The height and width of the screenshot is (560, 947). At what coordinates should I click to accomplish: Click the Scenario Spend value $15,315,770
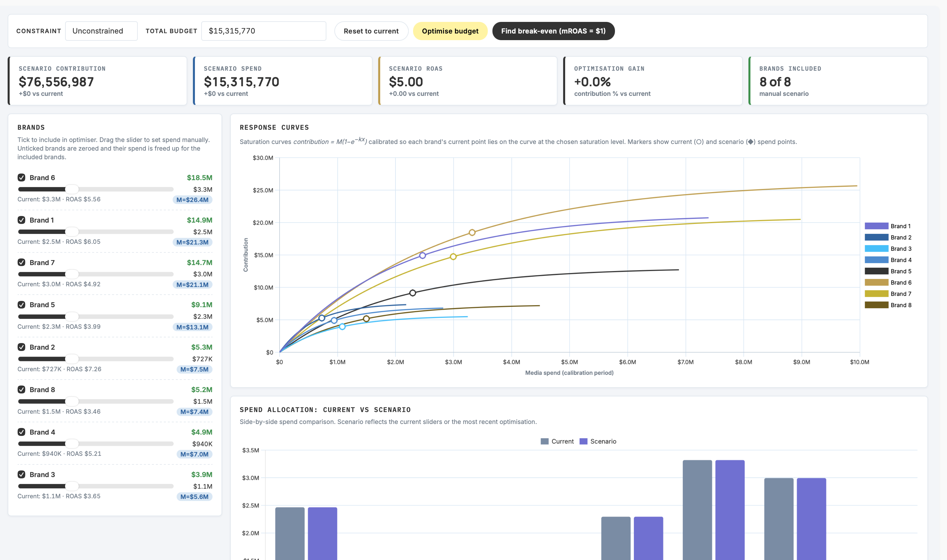pos(242,82)
